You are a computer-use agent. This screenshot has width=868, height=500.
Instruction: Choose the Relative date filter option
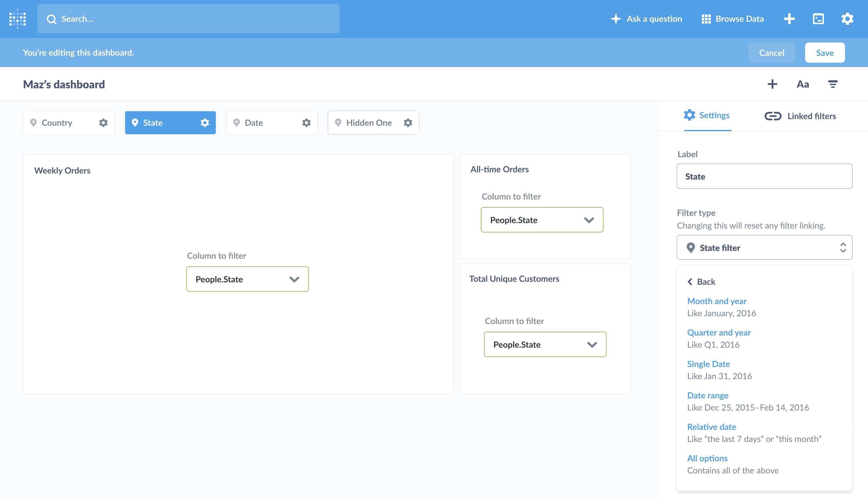(x=711, y=427)
